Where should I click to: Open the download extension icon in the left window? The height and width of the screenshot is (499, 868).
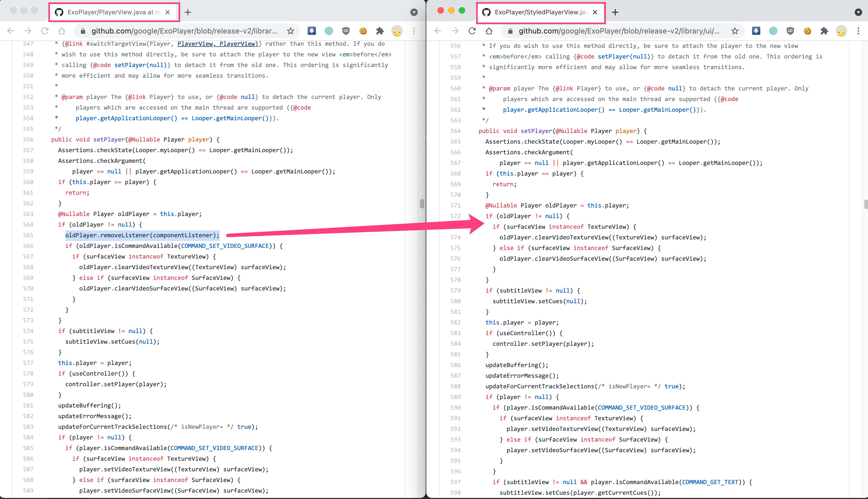(x=311, y=31)
